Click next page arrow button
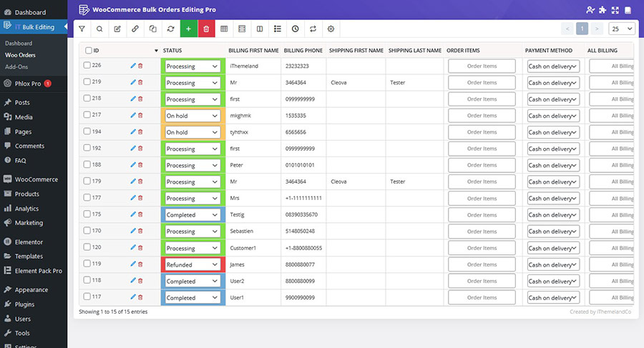This screenshot has height=348, width=644. click(x=597, y=29)
